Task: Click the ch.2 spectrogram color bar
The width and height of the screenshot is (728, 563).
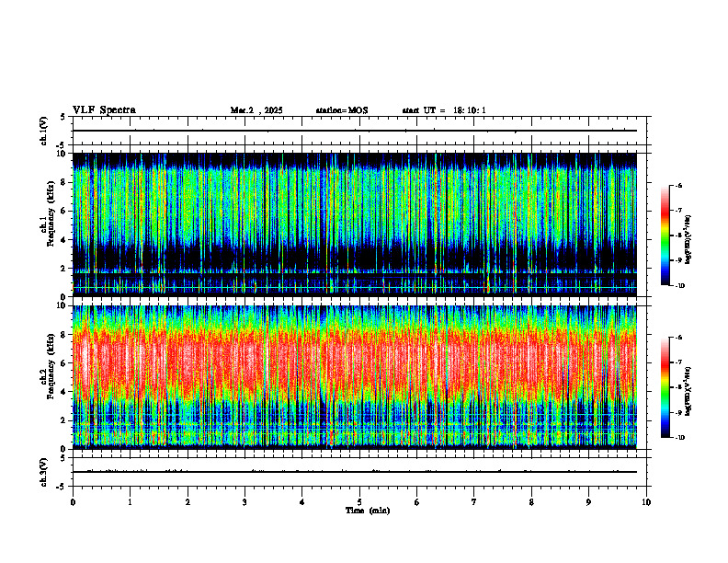Action: pyautogui.click(x=665, y=387)
